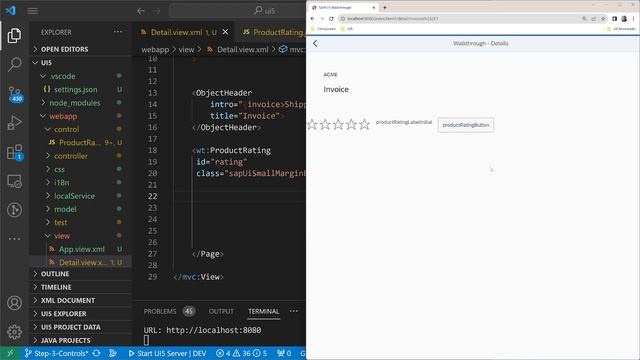Open ProductRa... JS file in control folder
The image size is (640, 360).
[x=81, y=142]
